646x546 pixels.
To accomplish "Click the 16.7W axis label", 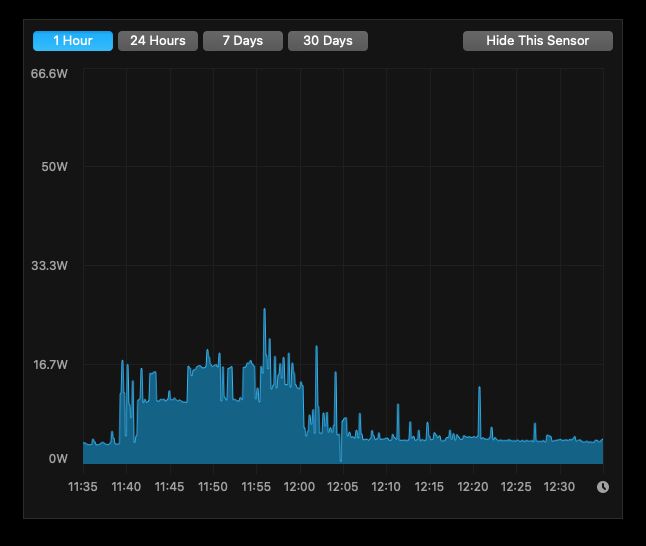I will [50, 365].
